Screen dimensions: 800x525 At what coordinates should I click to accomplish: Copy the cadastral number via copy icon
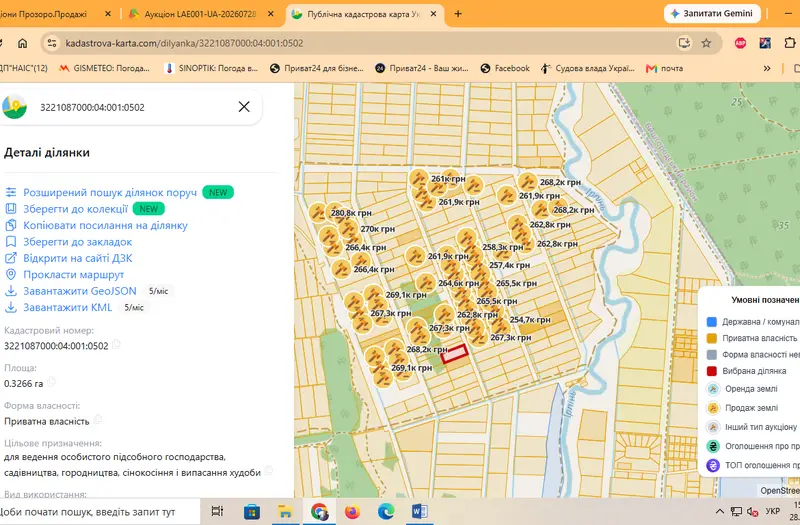point(116,344)
